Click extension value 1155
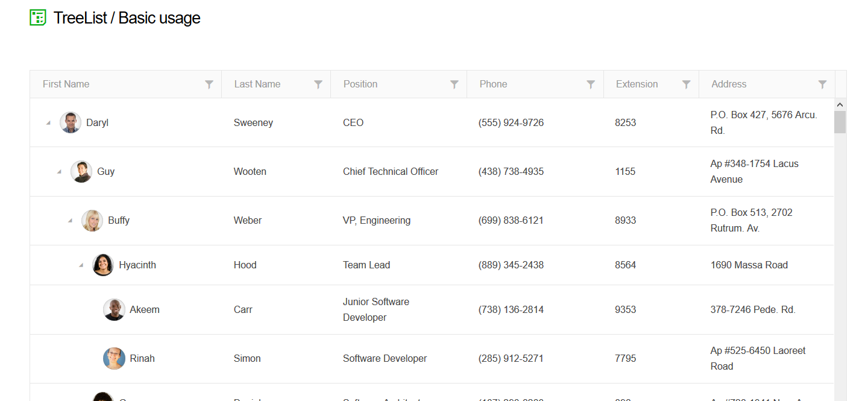Image resolution: width=868 pixels, height=401 pixels. pos(625,171)
